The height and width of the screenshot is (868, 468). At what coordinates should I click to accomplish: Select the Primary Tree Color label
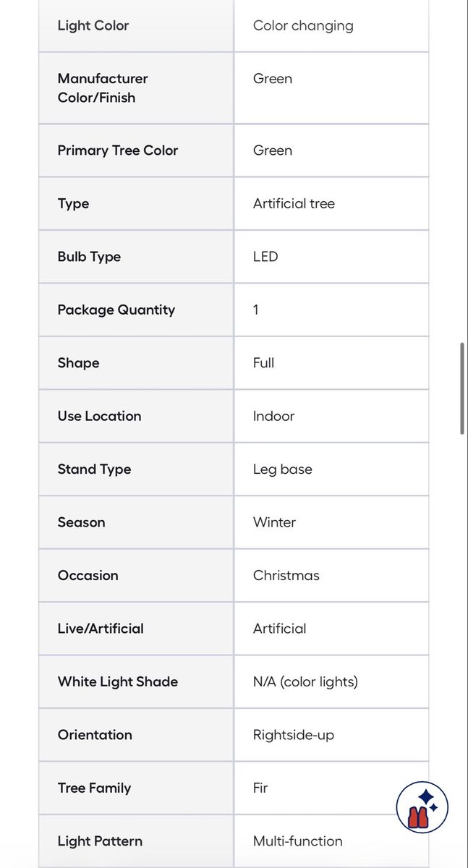tap(117, 150)
